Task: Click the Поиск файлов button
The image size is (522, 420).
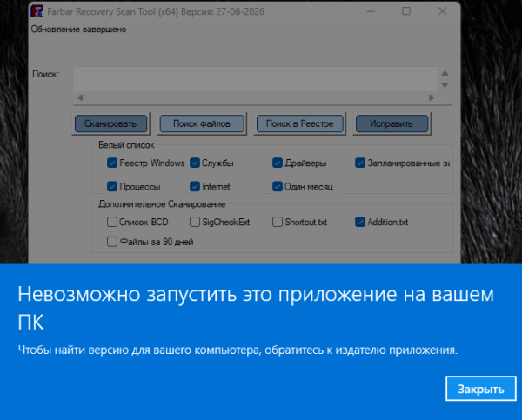Action: click(202, 123)
